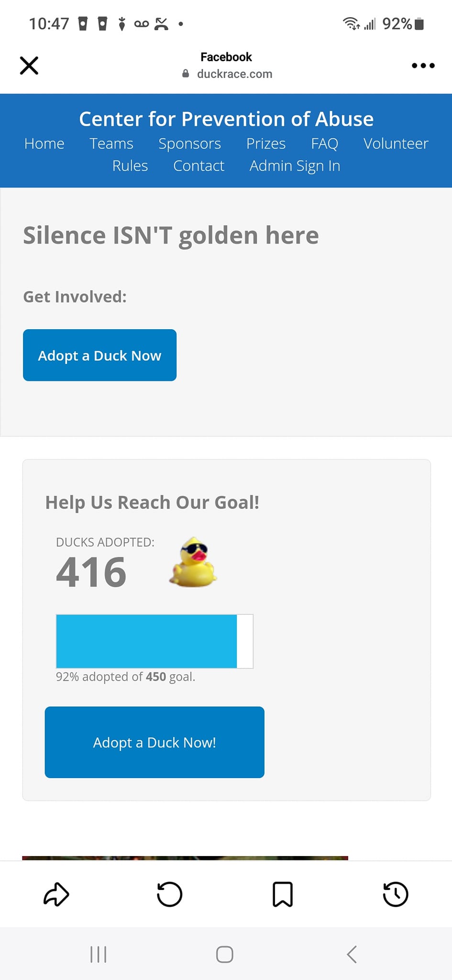Close the in-app browser with X icon
This screenshot has height=980, width=452.
[x=29, y=66]
